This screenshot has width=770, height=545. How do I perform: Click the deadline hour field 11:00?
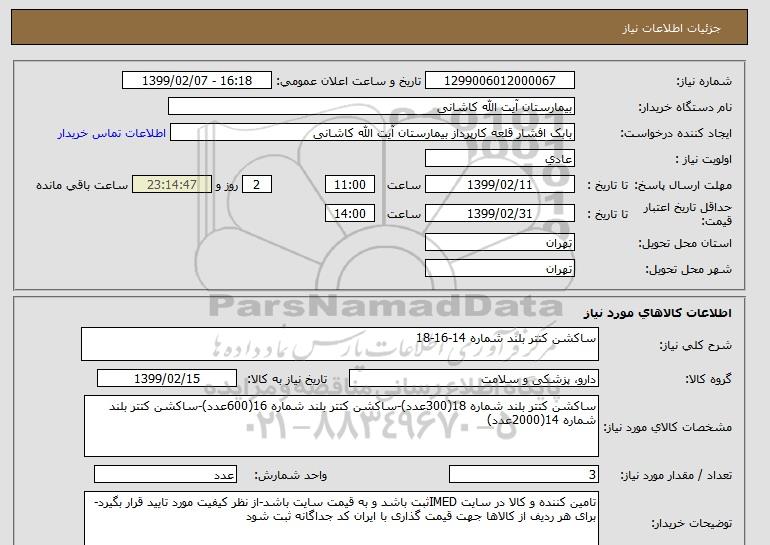350,185
